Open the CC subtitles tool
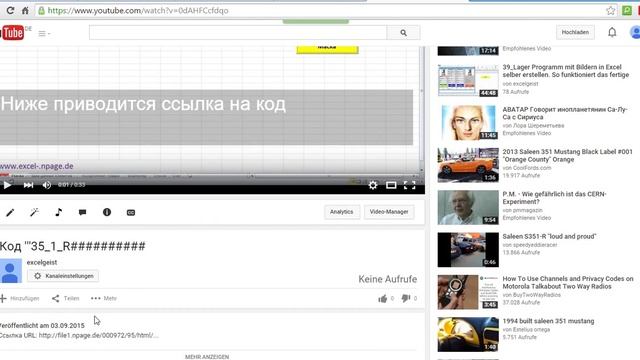The height and width of the screenshot is (360, 640). (x=131, y=212)
